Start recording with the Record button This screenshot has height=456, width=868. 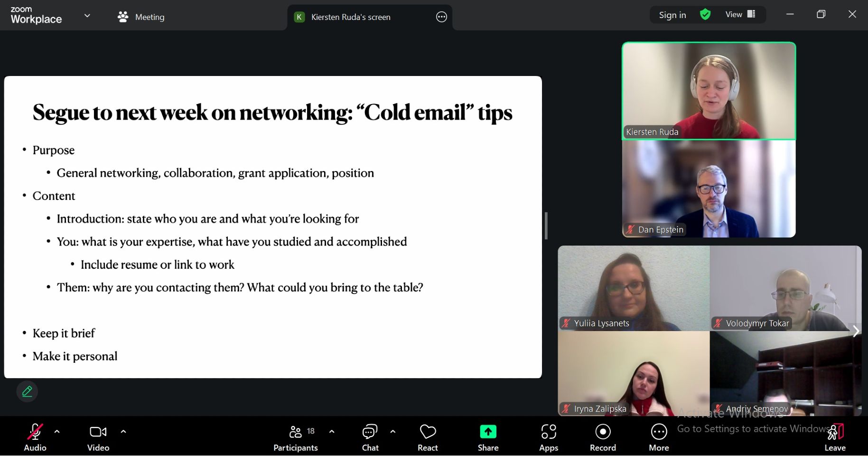pyautogui.click(x=603, y=437)
